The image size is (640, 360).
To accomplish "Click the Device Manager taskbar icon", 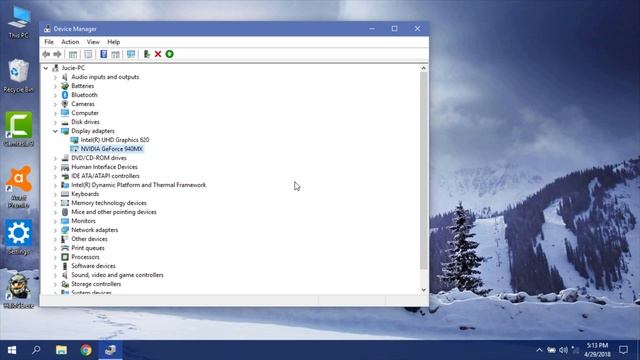I will pos(110,350).
